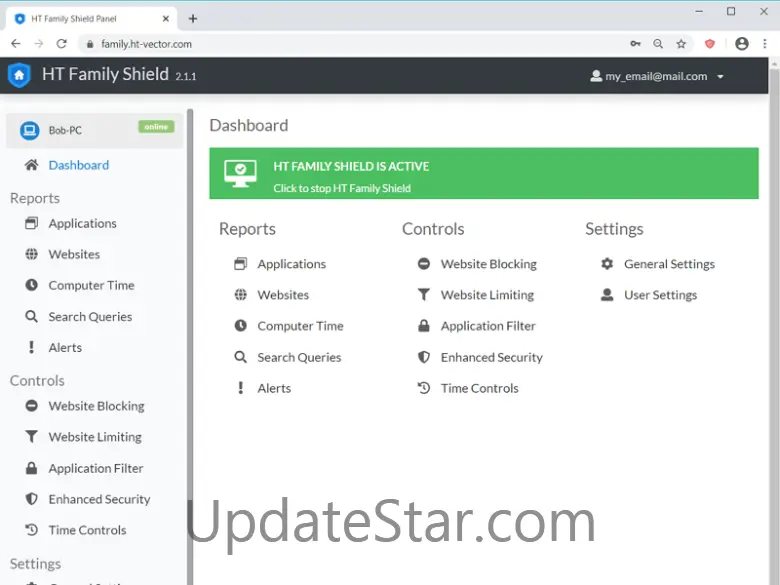Viewport: 780px width, 585px height.
Task: Click the browser extension shield icon
Action: click(x=710, y=44)
